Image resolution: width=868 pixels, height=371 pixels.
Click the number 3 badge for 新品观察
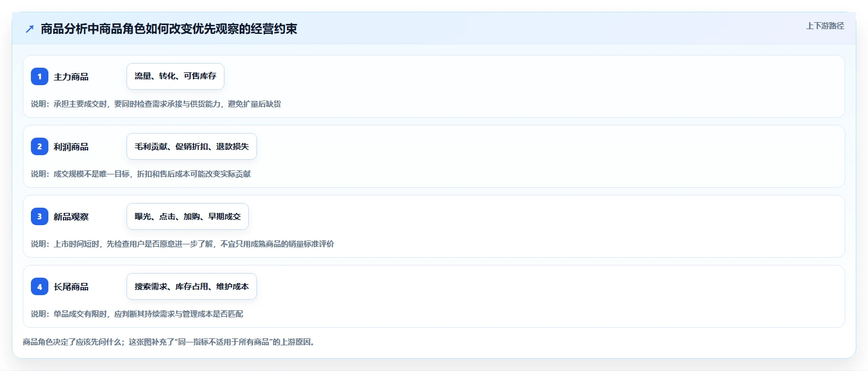[x=40, y=216]
